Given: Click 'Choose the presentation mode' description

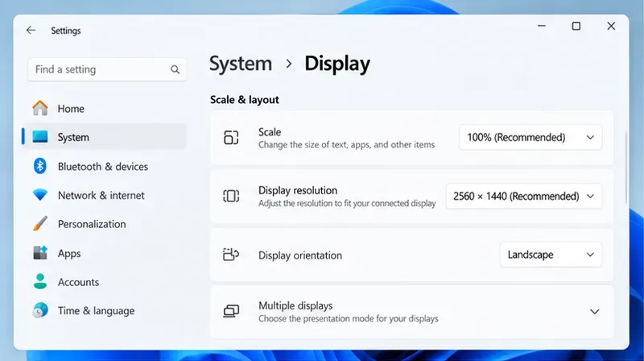Looking at the screenshot, I should coord(349,318).
